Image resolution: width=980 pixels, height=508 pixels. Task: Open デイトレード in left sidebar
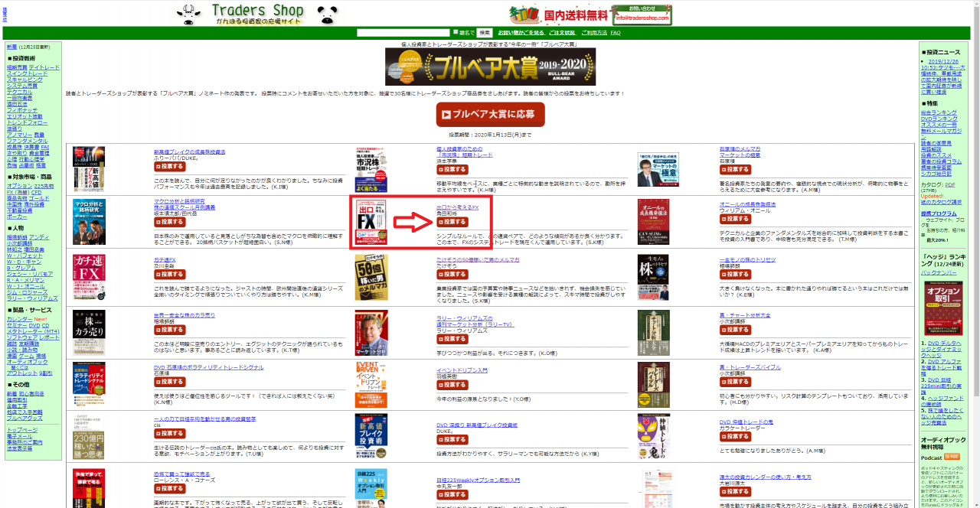click(44, 67)
